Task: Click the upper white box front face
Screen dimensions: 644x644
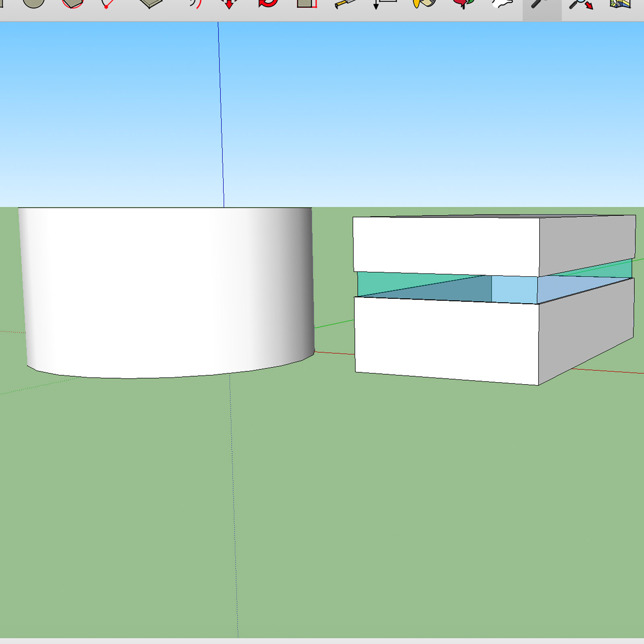Action: (x=446, y=246)
